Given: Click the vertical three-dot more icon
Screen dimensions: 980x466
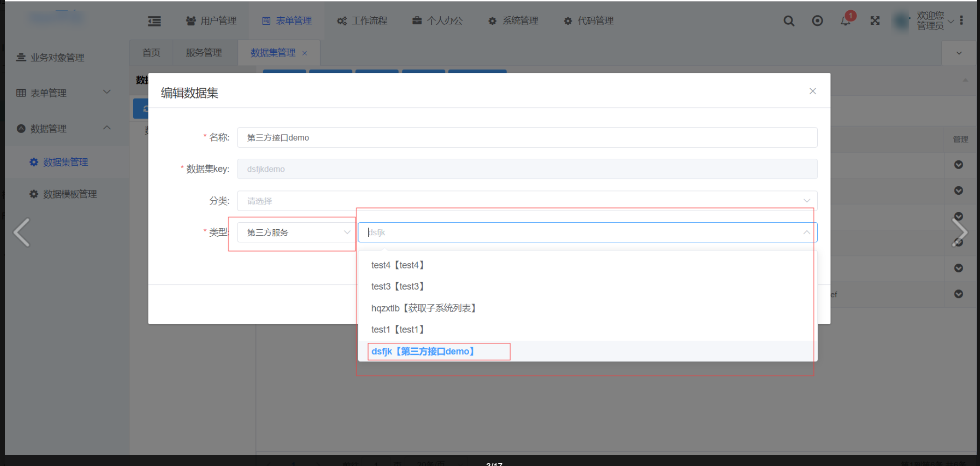Looking at the screenshot, I should point(961,21).
